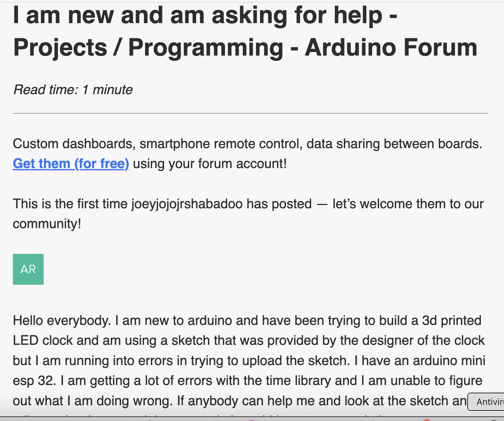Click the green AR avatar icon

pos(28,269)
